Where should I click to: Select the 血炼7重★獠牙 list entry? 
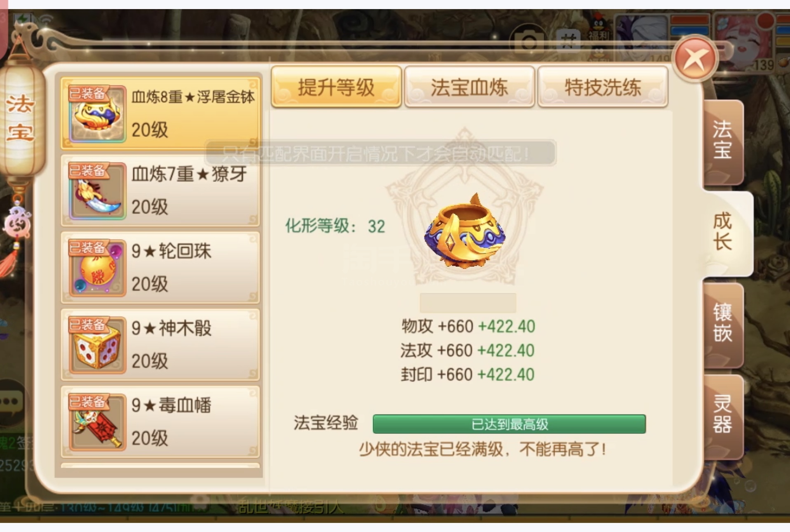coord(160,191)
